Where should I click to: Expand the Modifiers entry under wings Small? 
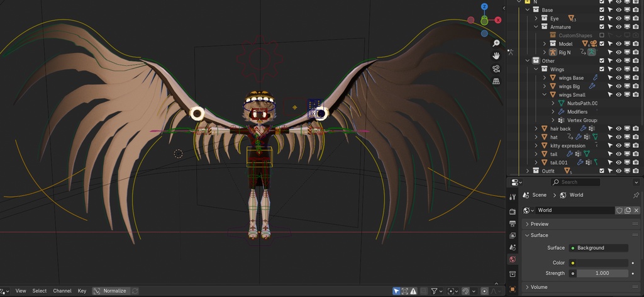pyautogui.click(x=553, y=112)
